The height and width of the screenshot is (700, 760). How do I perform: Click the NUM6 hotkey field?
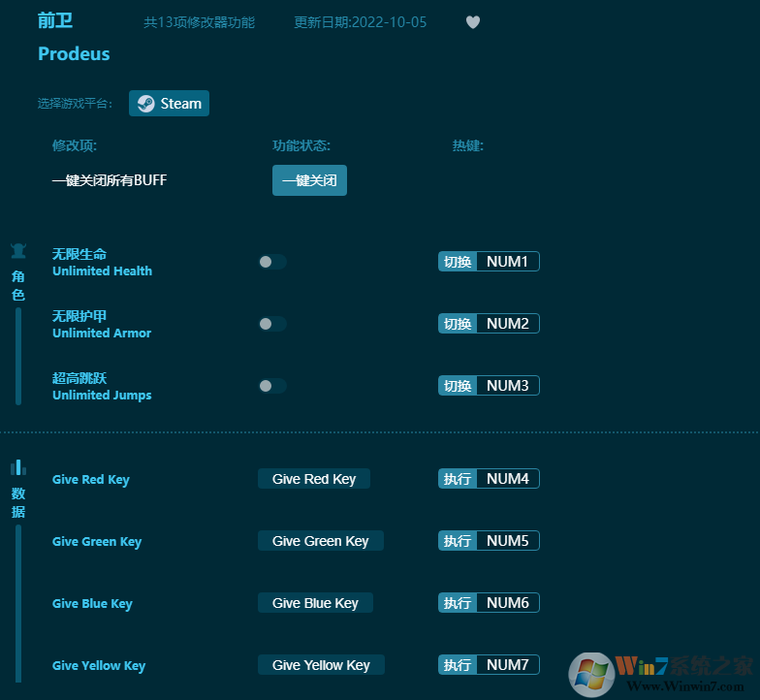pos(508,603)
